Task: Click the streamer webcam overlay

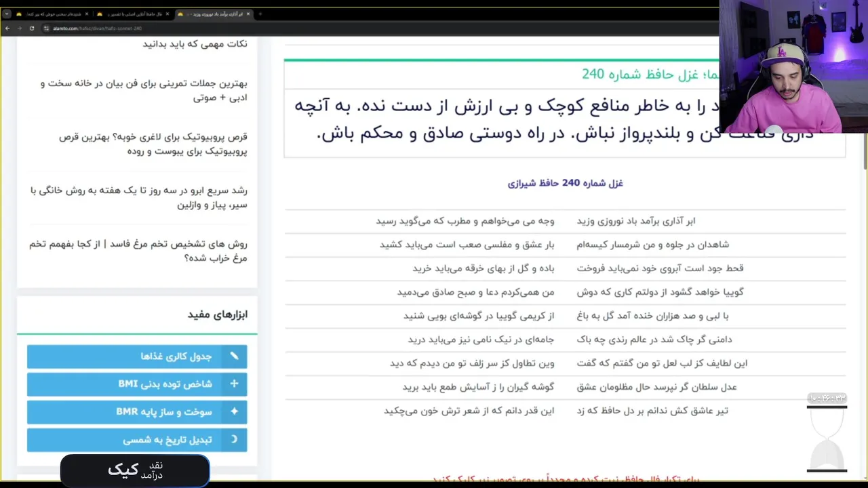Action: 793,66
